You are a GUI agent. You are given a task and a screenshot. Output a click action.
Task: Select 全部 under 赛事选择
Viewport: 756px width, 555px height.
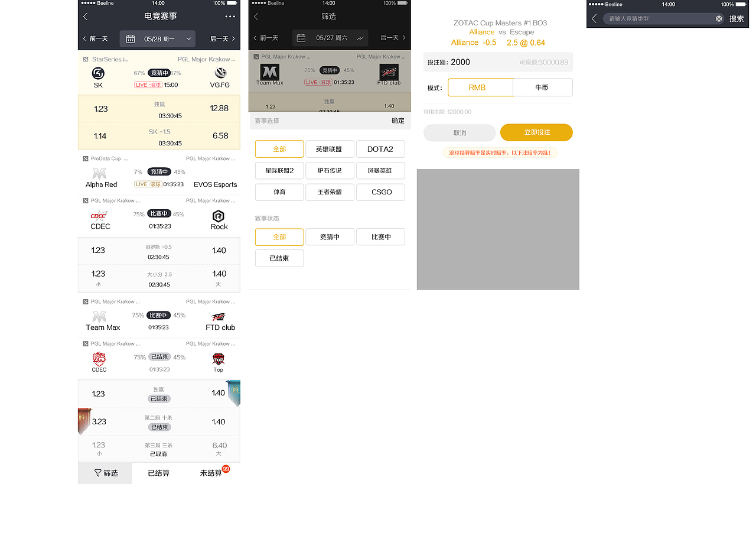[x=279, y=149]
